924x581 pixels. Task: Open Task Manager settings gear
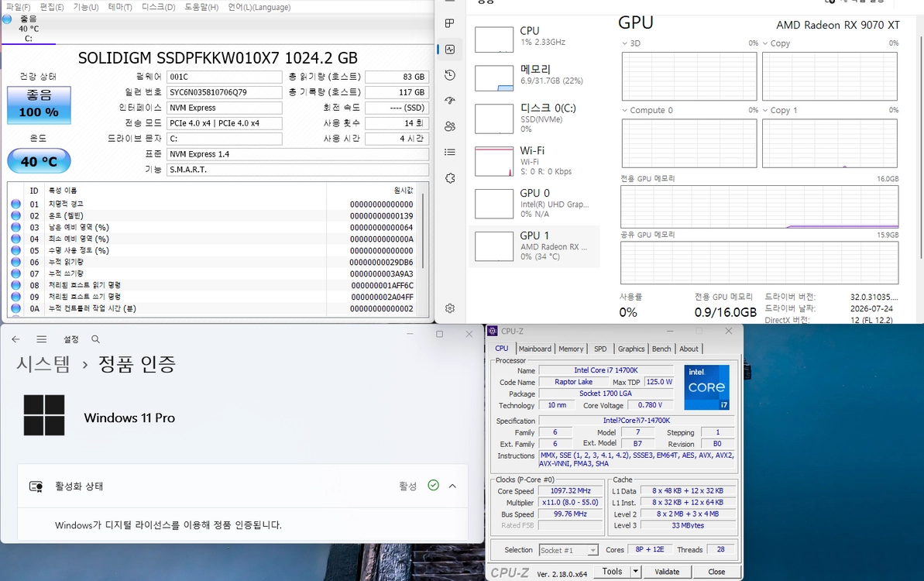pyautogui.click(x=450, y=308)
